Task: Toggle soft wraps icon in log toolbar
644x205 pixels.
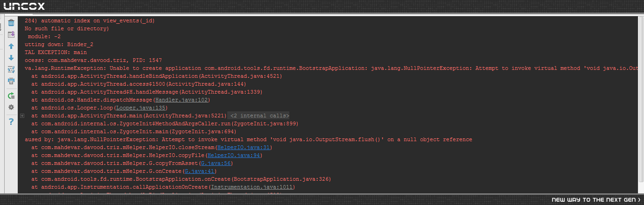Action: pos(11,69)
